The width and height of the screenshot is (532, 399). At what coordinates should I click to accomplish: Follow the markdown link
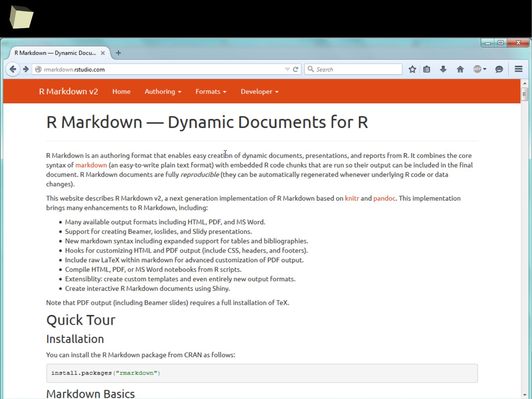click(x=91, y=165)
